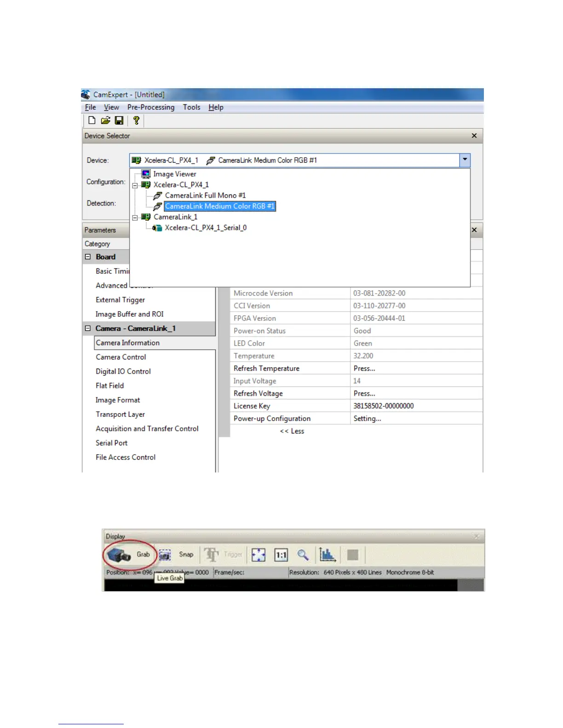563x728 pixels.
Task: Click the Trigger TT icon
Action: pos(212,555)
